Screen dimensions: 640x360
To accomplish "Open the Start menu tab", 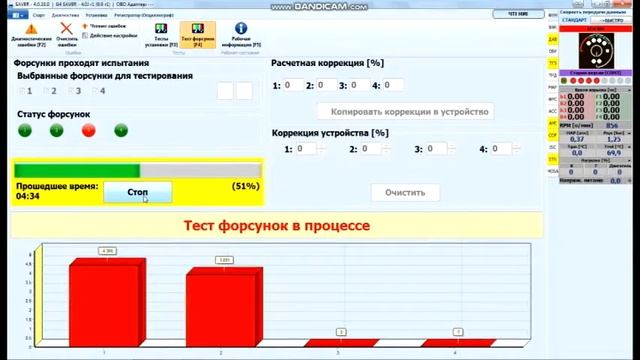I will pos(39,15).
